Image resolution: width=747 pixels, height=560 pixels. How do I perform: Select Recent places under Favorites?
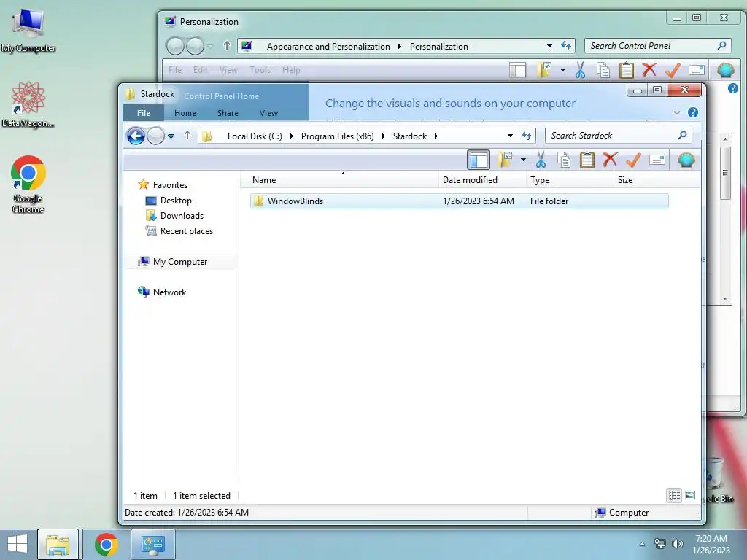pyautogui.click(x=186, y=231)
